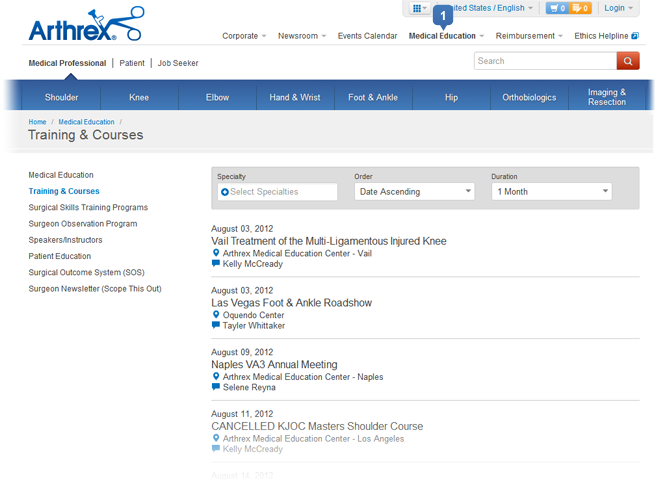Click contact flag icon beside Selene Reyna

pos(216,387)
